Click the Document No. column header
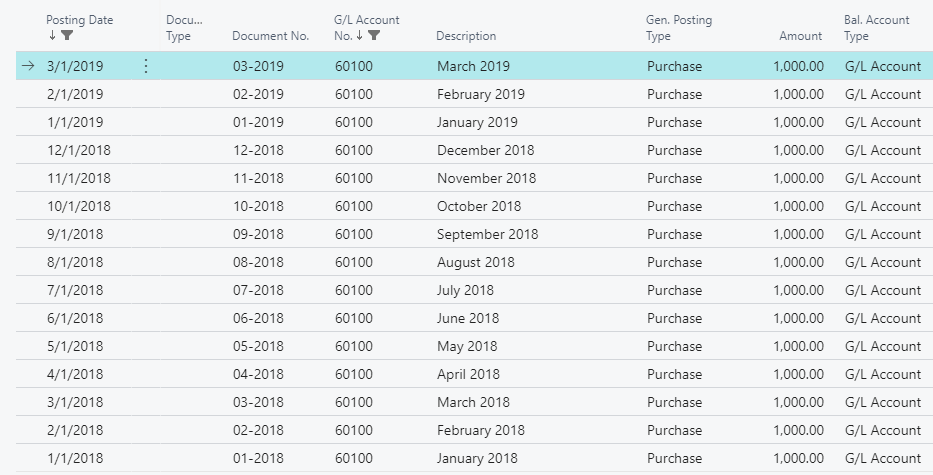This screenshot has width=933, height=475. click(x=271, y=36)
